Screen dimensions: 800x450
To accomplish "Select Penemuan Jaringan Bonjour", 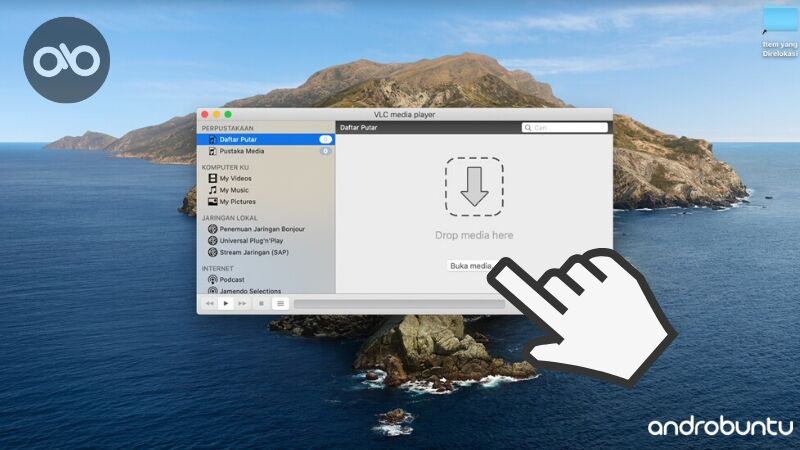I will [262, 229].
